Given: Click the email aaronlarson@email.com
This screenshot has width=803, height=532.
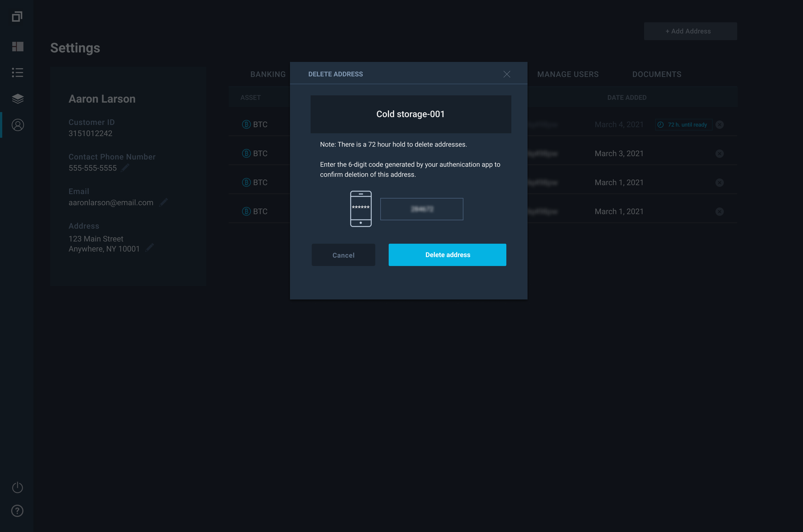Looking at the screenshot, I should tap(111, 202).
